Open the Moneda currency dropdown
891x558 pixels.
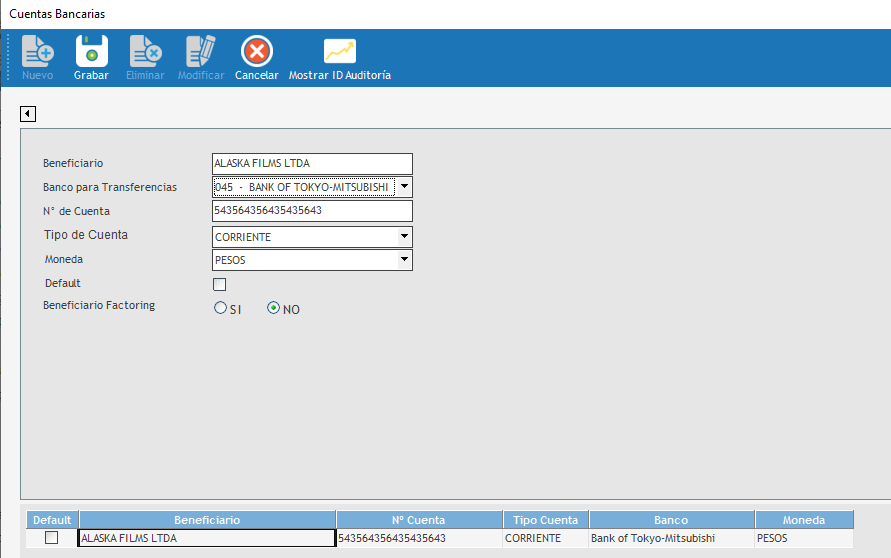tap(403, 260)
